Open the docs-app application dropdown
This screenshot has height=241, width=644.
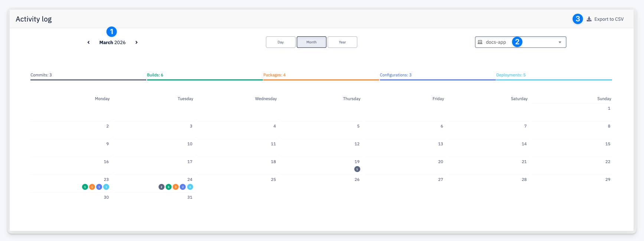click(x=520, y=42)
